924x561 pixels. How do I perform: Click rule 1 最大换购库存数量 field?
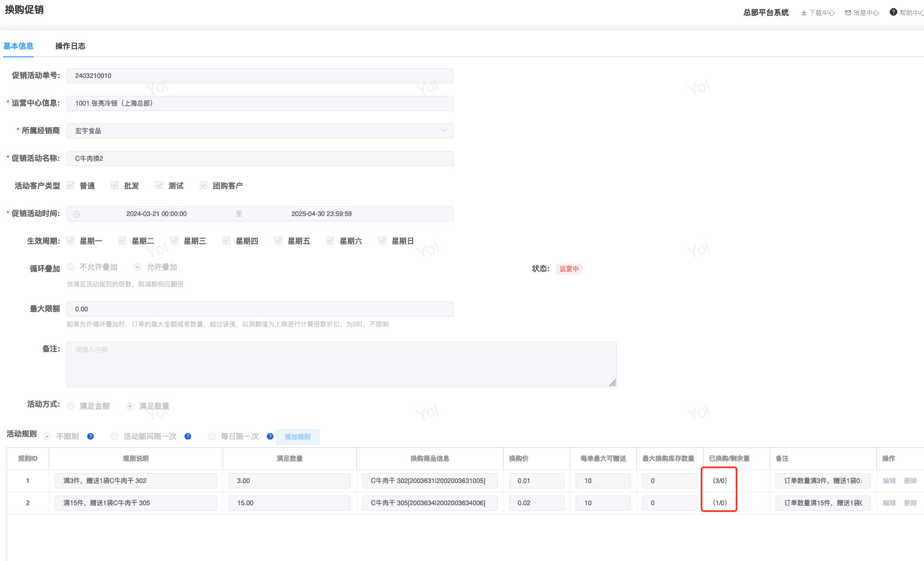[670, 481]
